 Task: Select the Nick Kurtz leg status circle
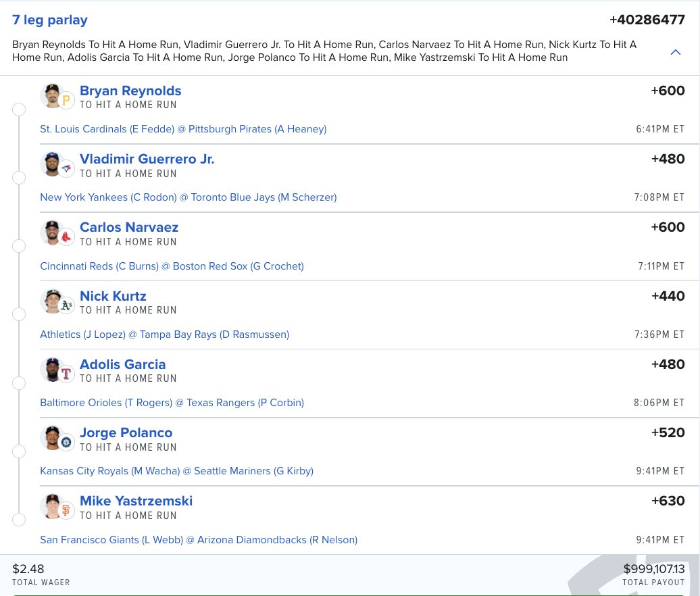coord(19,314)
